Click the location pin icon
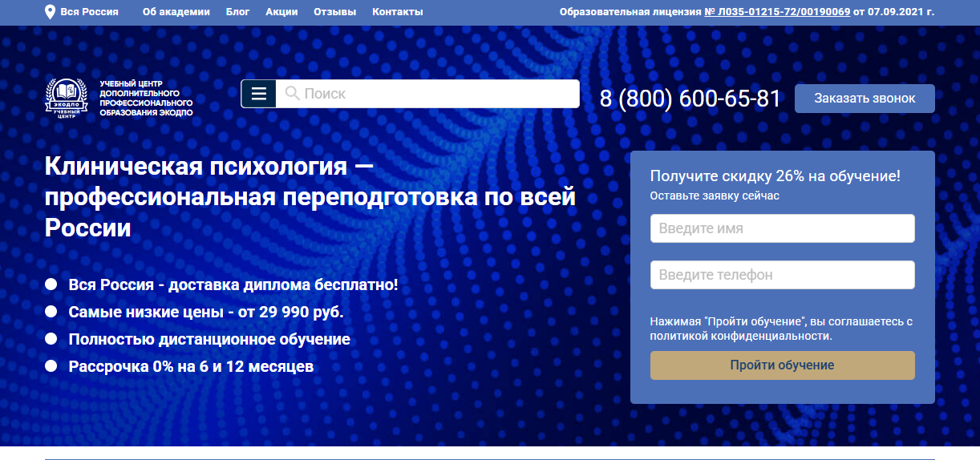Screen dimensions: 980x460 click(50, 12)
